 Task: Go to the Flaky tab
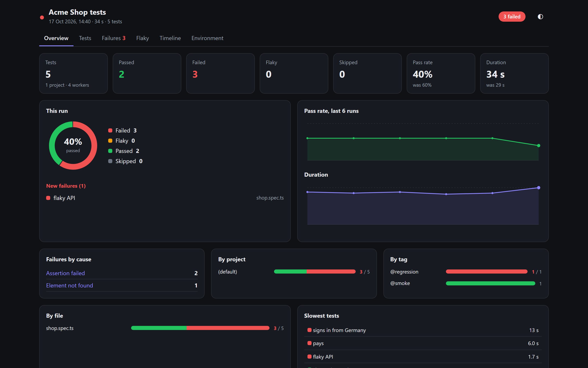click(x=142, y=38)
